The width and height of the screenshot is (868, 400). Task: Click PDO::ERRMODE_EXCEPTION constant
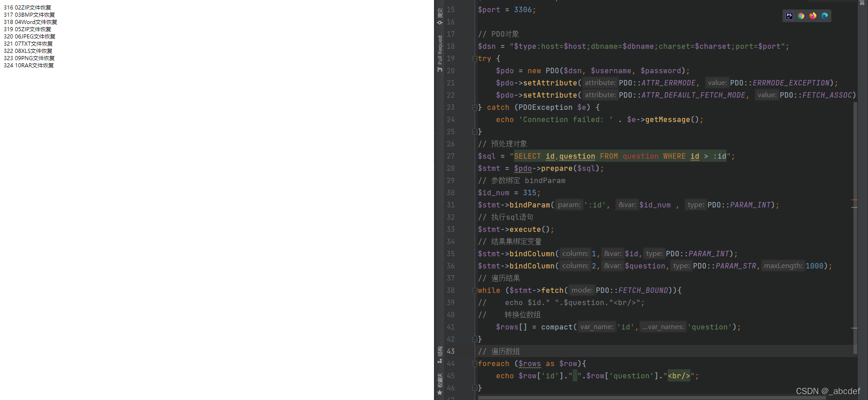click(x=780, y=83)
